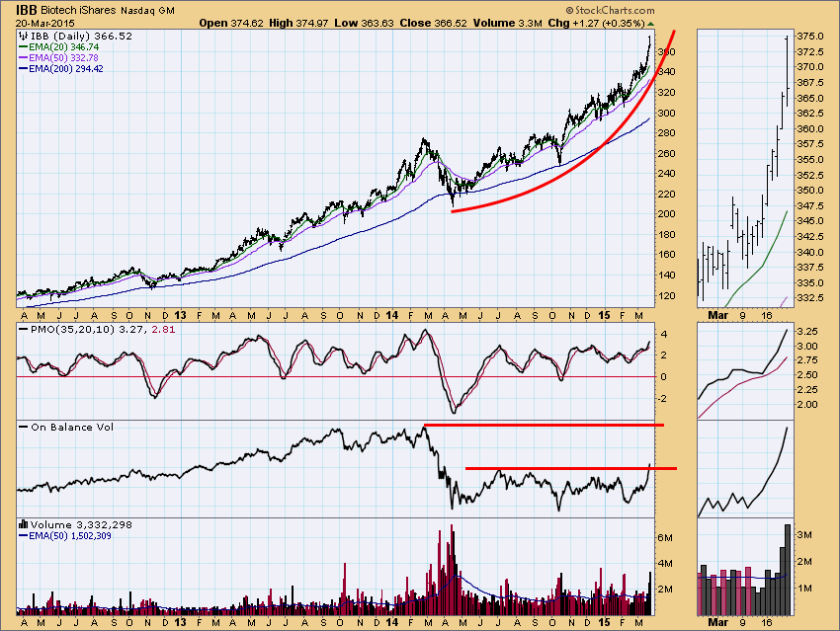Screen dimensions: 840x631
Task: Click the tallest volume bar in zoomed panel
Action: tap(788, 570)
